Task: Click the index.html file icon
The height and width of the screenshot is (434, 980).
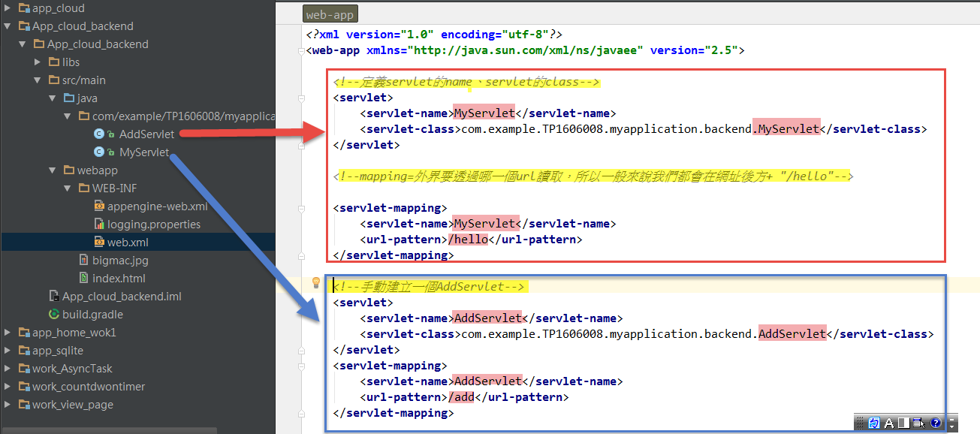Action: click(85, 279)
